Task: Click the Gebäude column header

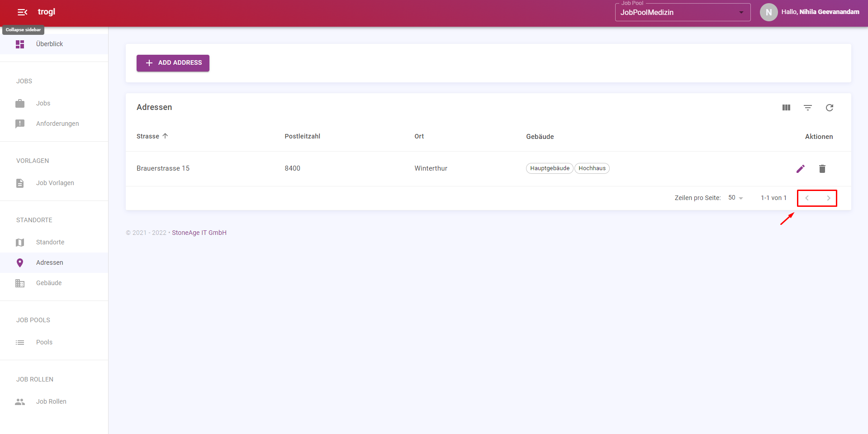Action: pos(540,137)
